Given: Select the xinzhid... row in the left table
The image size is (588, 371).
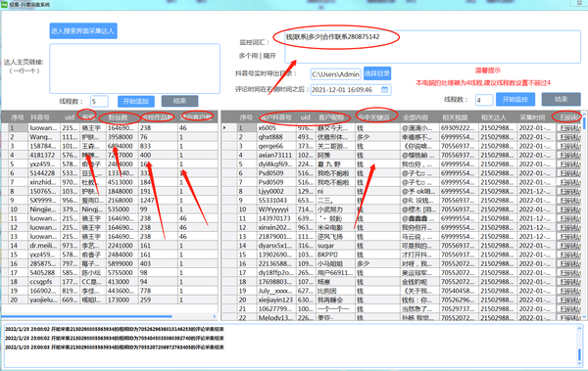Looking at the screenshot, I should click(x=110, y=182).
